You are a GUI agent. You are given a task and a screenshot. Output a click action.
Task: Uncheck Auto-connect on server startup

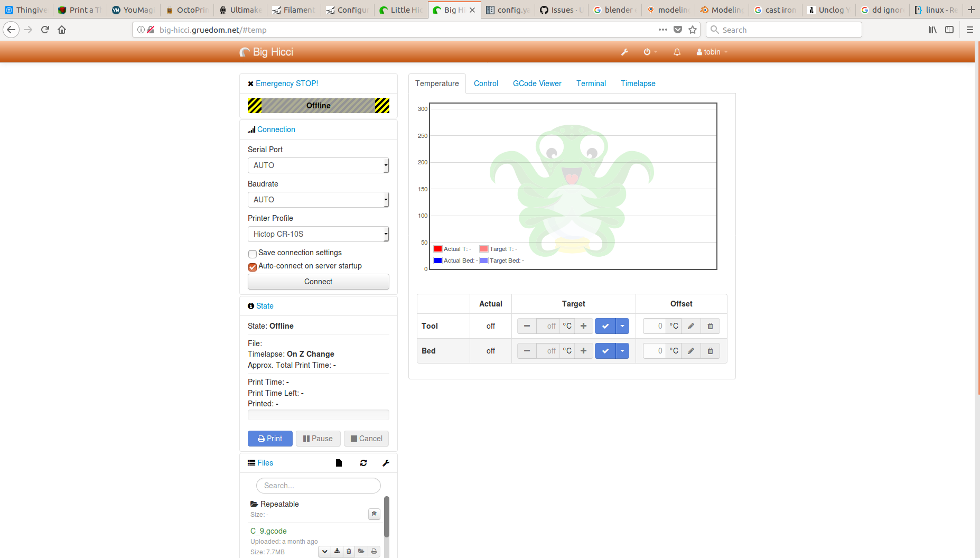(x=253, y=267)
